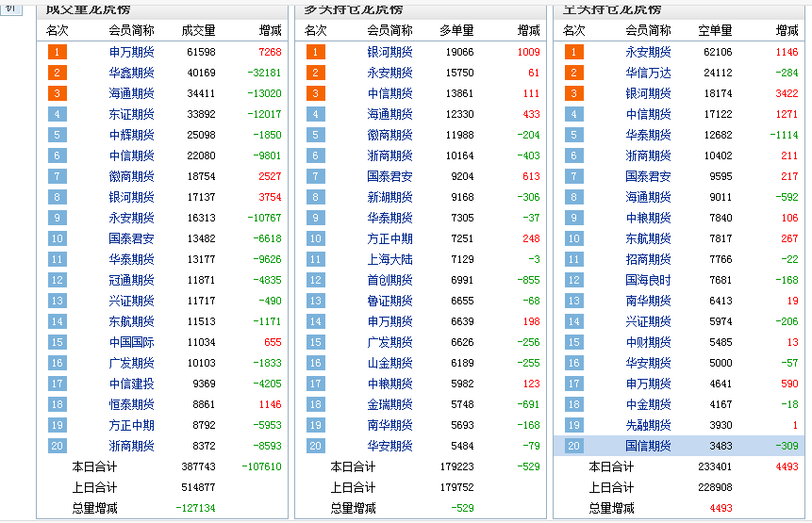Image resolution: width=812 pixels, height=523 pixels.
Task: Open 新湖期货 member link
Action: click(x=389, y=197)
